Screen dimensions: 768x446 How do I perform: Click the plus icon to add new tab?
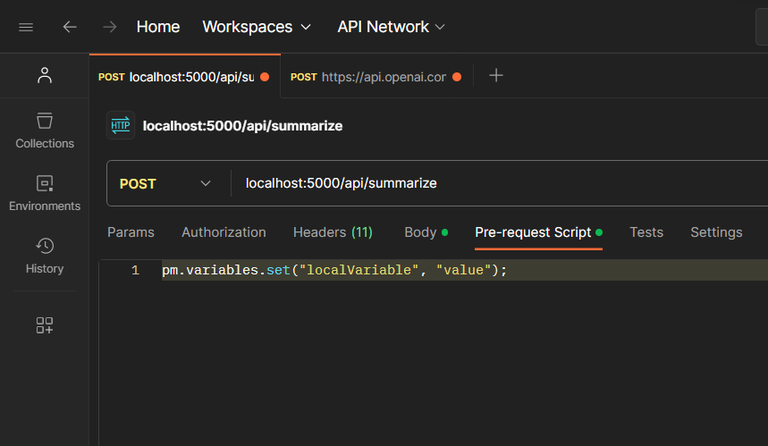pyautogui.click(x=496, y=76)
